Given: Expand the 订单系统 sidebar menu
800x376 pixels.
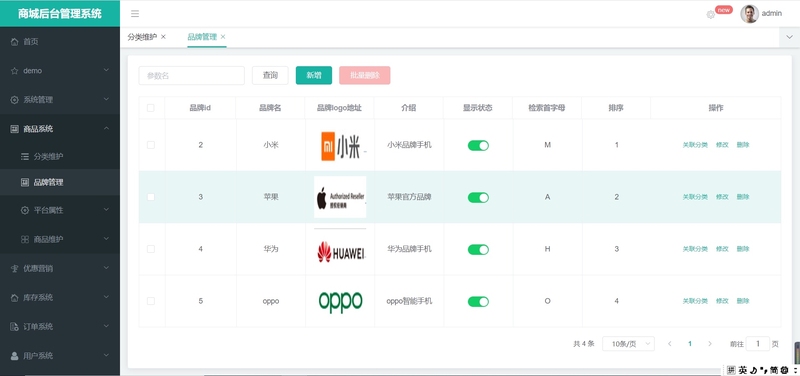Looking at the screenshot, I should 106,325.
